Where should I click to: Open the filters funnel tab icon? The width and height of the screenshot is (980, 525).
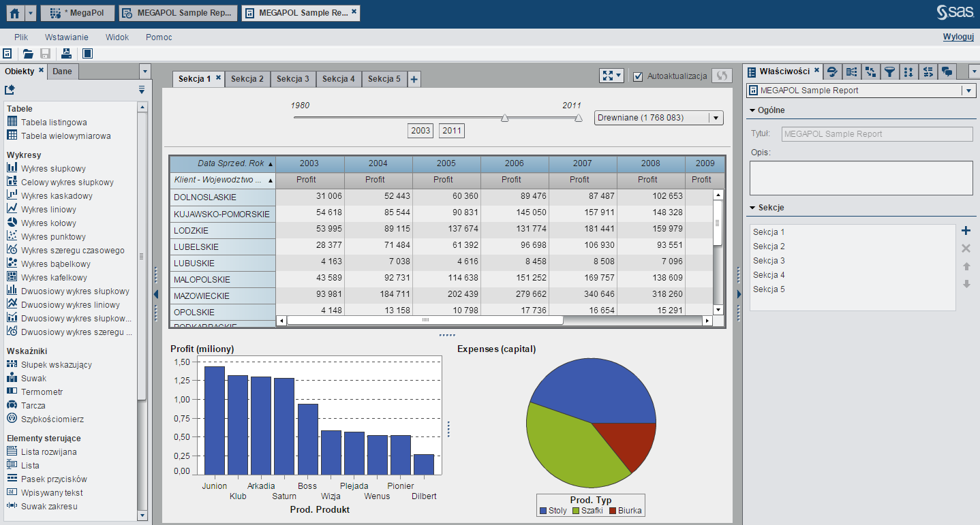889,71
